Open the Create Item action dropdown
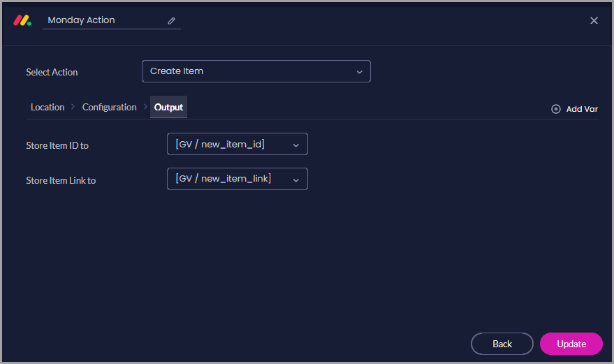The height and width of the screenshot is (364, 614). click(256, 71)
